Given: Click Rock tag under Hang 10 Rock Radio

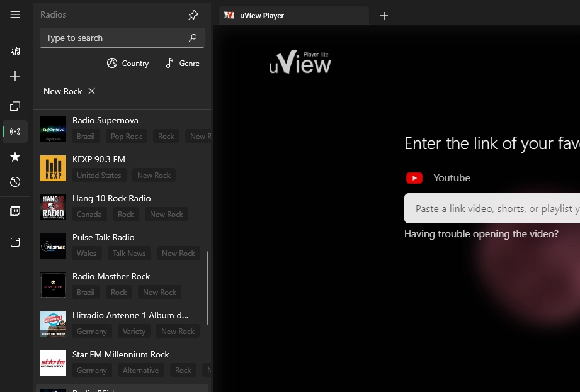Looking at the screenshot, I should [126, 215].
